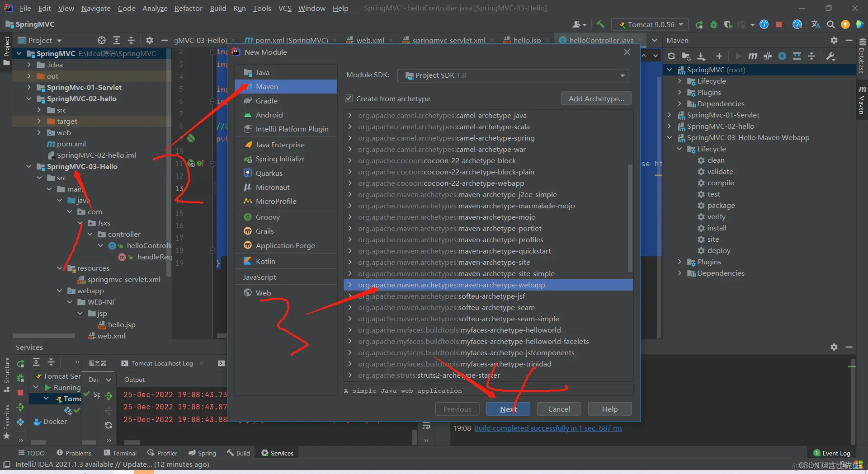Expand SpringMvc-01-Servlet folder in Project tree
The width and height of the screenshot is (868, 474).
coord(29,87)
